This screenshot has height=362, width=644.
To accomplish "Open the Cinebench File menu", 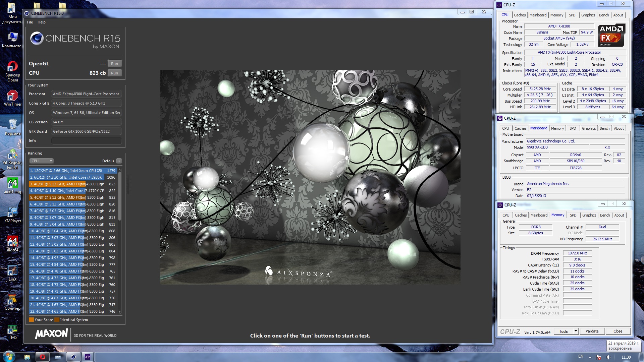I will (x=30, y=22).
